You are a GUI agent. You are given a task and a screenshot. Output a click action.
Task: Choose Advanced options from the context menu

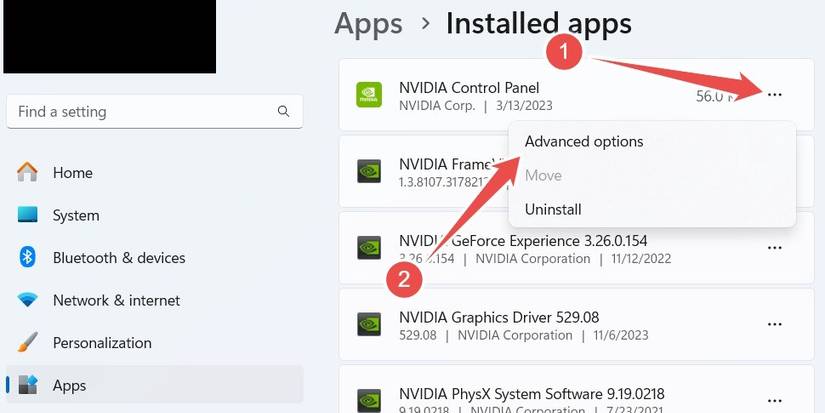[x=584, y=142]
